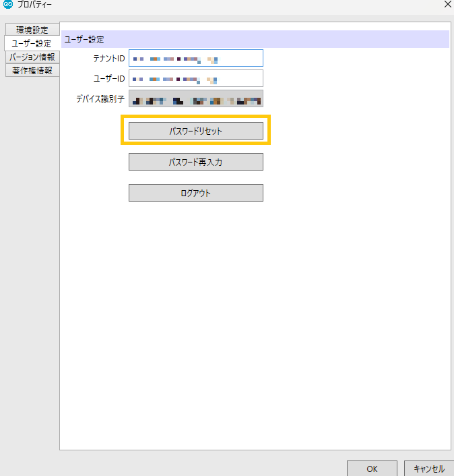Screen dimensions: 454x476
Task: Switch to the 環境設定 tab
Action: tap(32, 30)
